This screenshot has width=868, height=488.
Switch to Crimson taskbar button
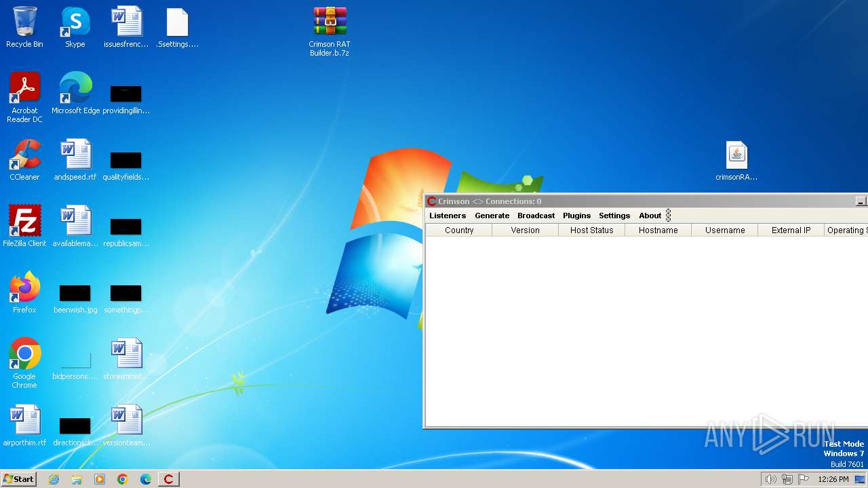(x=169, y=479)
